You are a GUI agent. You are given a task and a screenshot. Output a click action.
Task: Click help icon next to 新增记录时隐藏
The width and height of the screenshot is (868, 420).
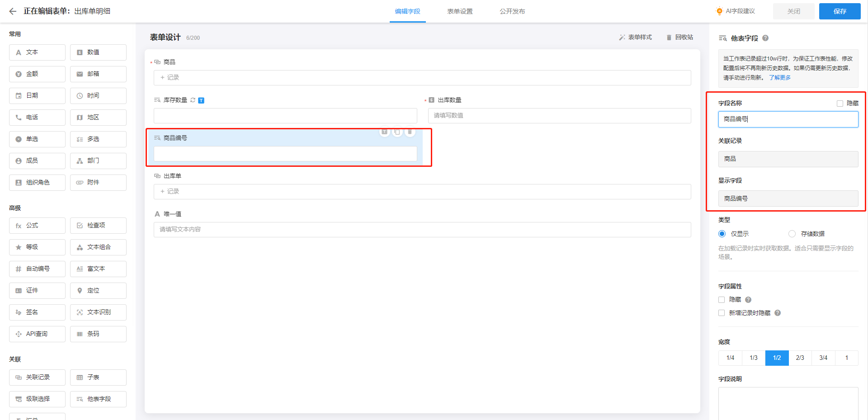tap(778, 313)
